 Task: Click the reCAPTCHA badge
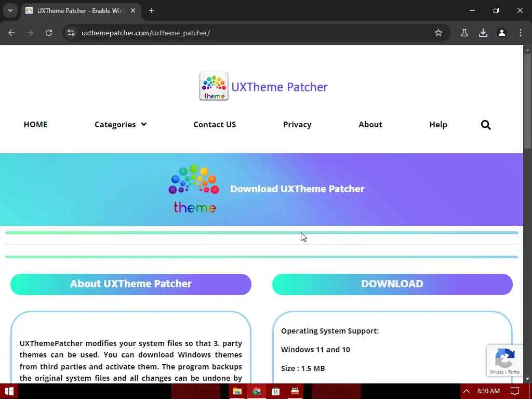click(505, 361)
